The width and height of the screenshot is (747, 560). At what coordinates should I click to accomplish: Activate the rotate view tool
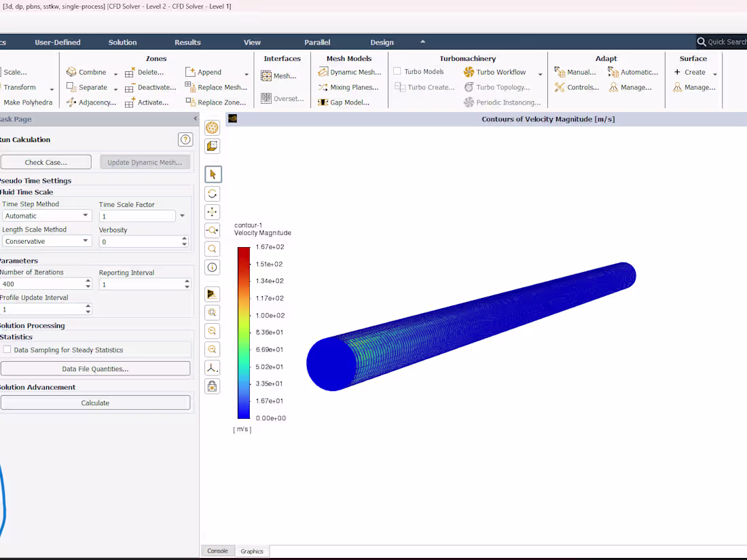pos(212,193)
